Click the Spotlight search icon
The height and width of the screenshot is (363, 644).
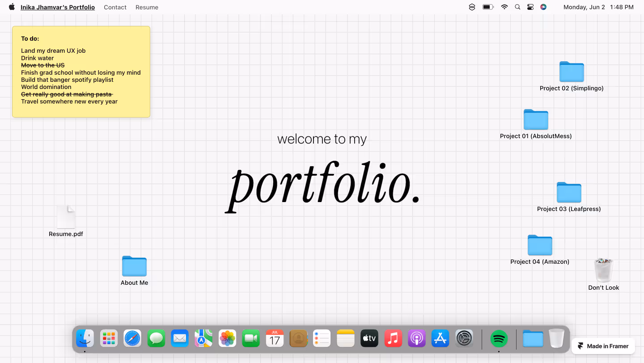pos(517,7)
